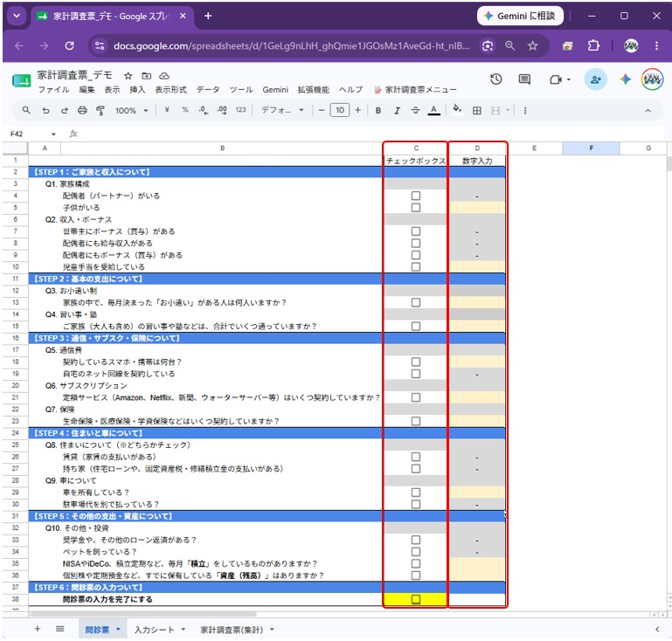Click the share person-plus button

[595, 79]
